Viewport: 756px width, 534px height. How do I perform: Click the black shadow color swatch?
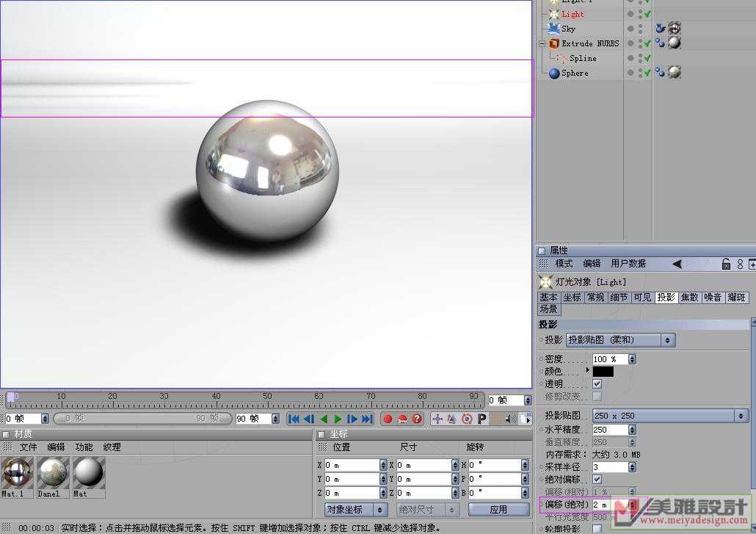pos(603,372)
